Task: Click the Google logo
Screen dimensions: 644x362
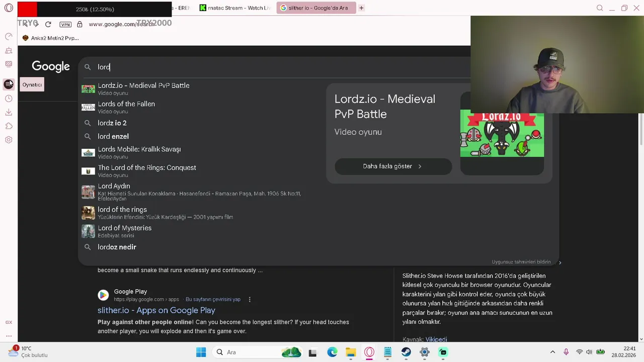Action: [51, 67]
